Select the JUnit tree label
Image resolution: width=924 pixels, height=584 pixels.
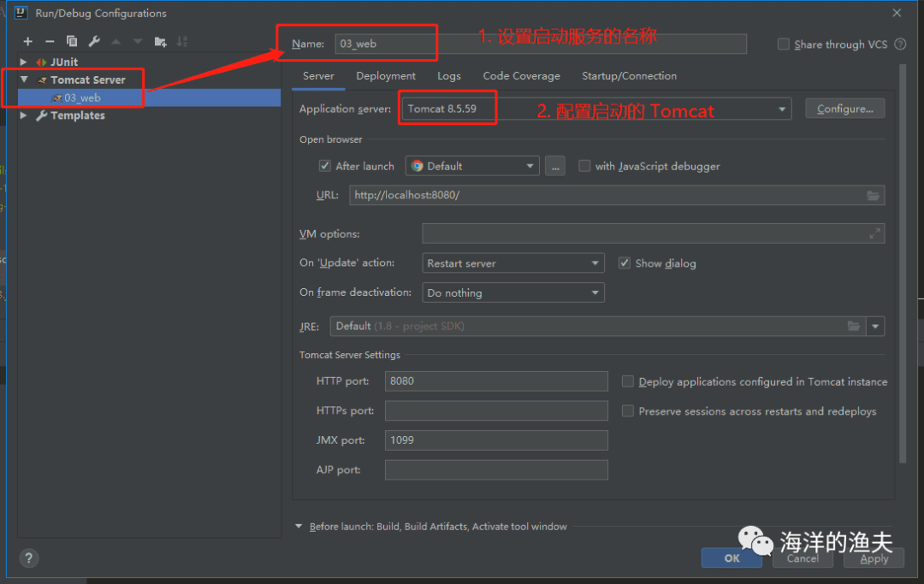(63, 62)
